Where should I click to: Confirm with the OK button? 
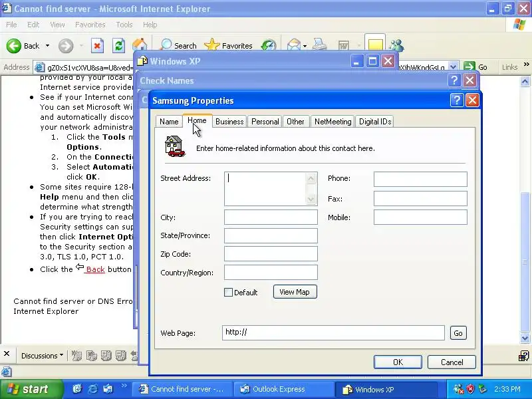(x=398, y=362)
